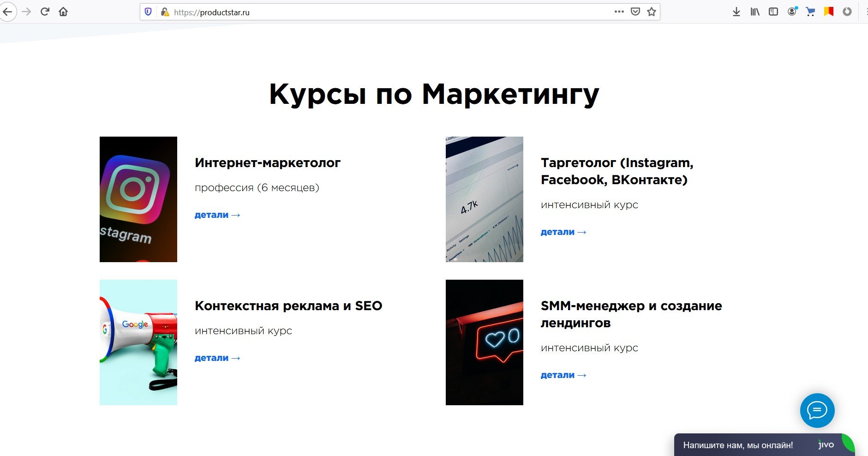Click the Instagram logo course thumbnail
This screenshot has height=456, width=868.
tap(138, 199)
